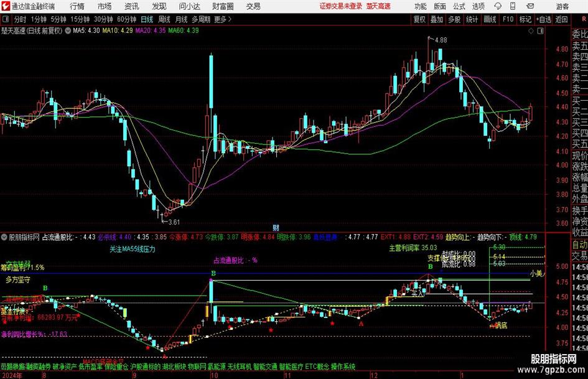Click the 湖北板块 concept tag
Viewport: 588px width, 379px height.
[x=174, y=367]
